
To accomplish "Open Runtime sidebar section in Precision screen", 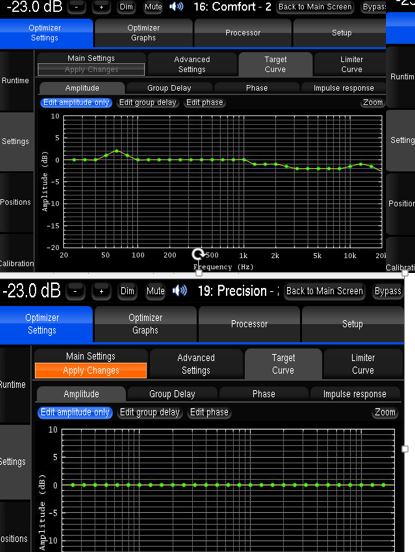I will (15, 384).
